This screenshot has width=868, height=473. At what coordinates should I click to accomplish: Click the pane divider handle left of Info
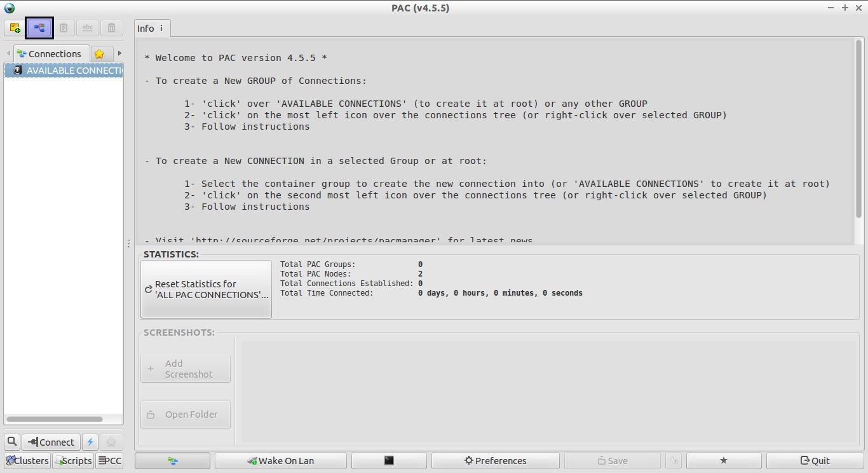[x=128, y=243]
